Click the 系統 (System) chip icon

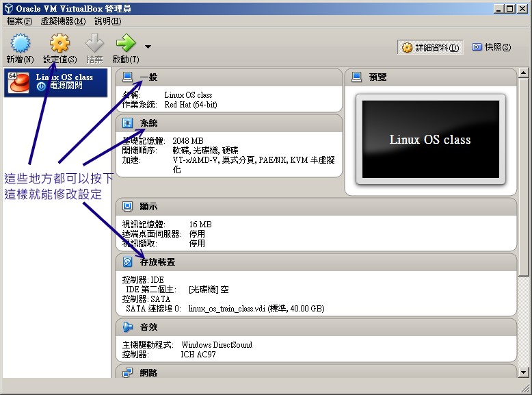pos(128,123)
